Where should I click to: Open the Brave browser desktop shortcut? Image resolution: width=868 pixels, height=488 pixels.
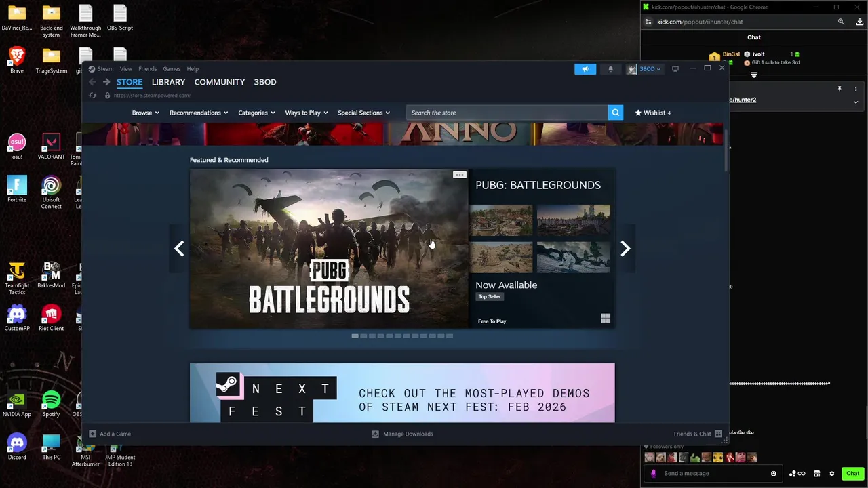pos(17,60)
